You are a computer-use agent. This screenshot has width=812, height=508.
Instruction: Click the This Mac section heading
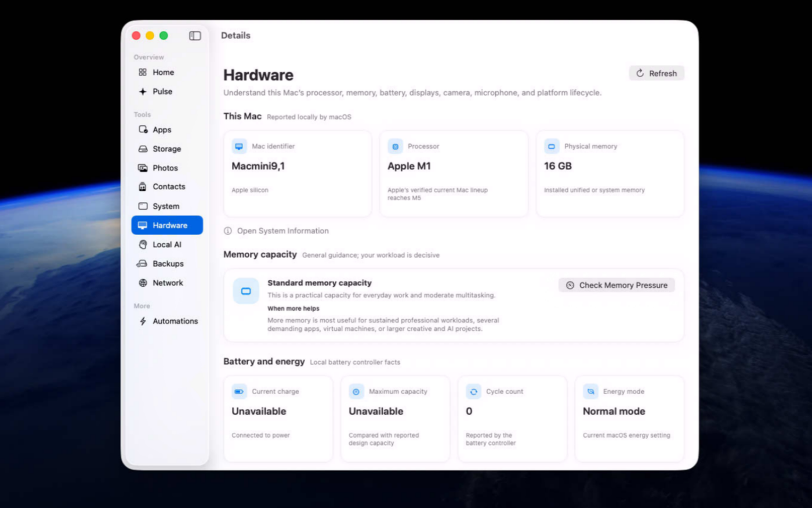[x=242, y=116]
